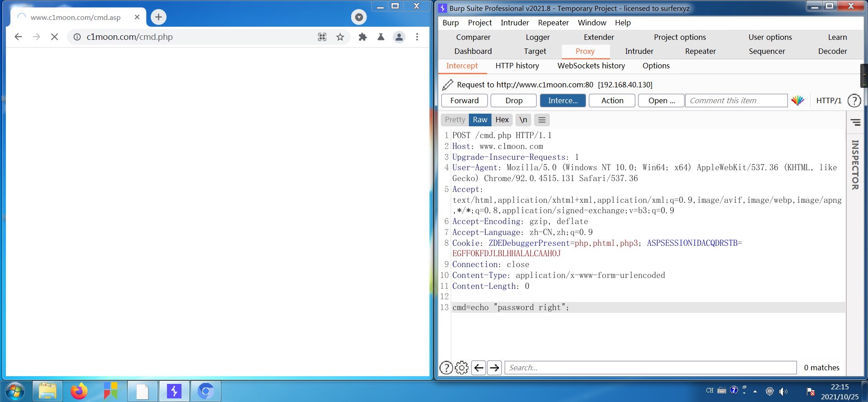Switch to the Learn tab
This screenshot has height=402, width=868.
(837, 37)
